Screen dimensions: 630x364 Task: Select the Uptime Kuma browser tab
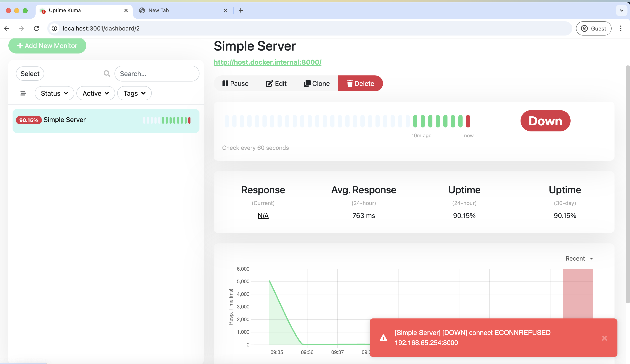(x=75, y=10)
